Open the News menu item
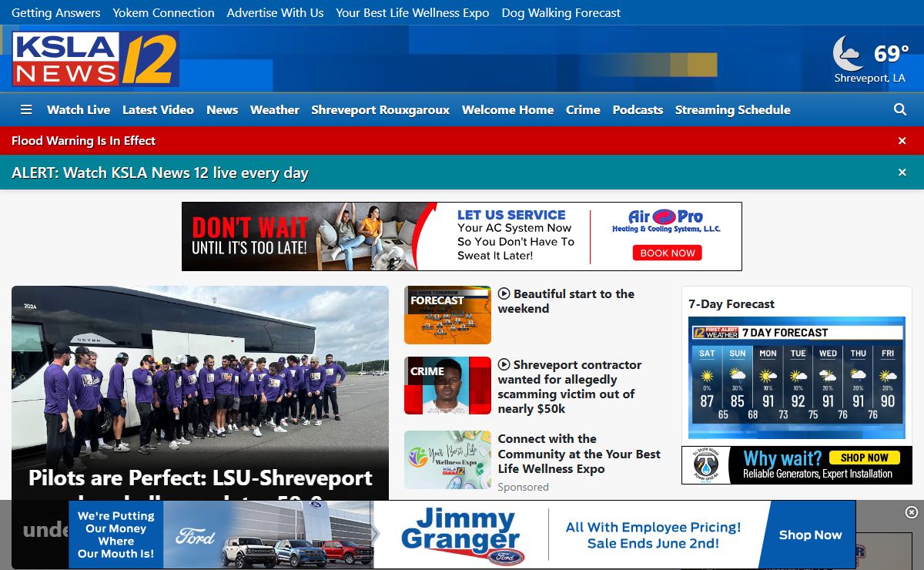 click(222, 109)
